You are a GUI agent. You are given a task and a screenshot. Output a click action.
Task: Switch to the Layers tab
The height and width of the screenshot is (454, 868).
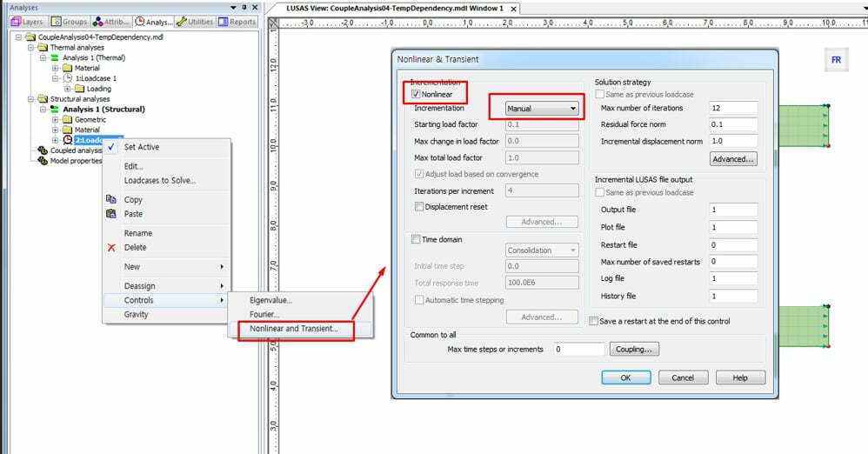pos(28,22)
